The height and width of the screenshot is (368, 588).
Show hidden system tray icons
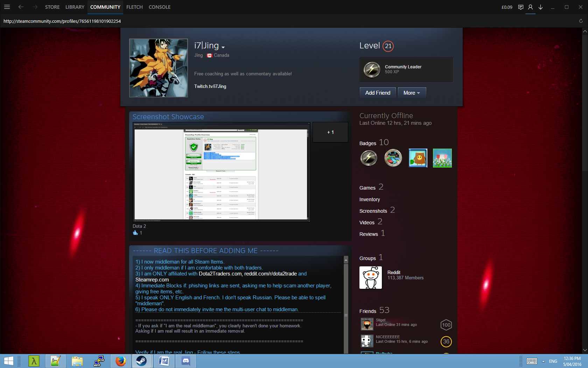pos(543,361)
